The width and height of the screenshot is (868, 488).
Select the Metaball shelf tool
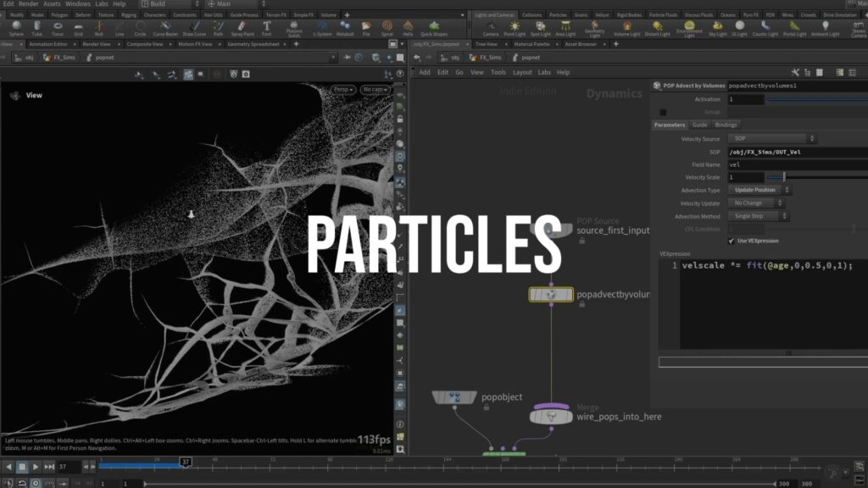coord(345,28)
